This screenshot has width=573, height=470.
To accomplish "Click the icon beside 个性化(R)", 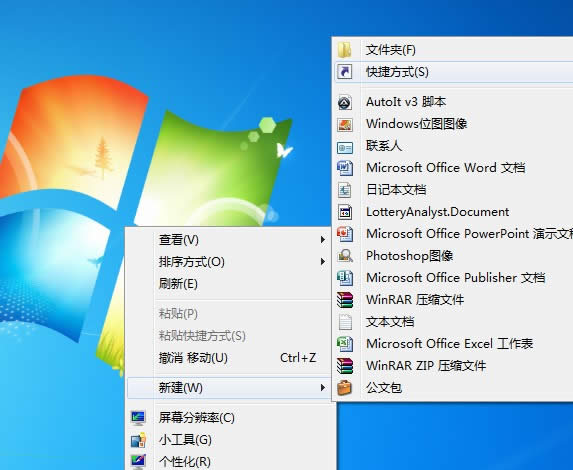I will 138,462.
